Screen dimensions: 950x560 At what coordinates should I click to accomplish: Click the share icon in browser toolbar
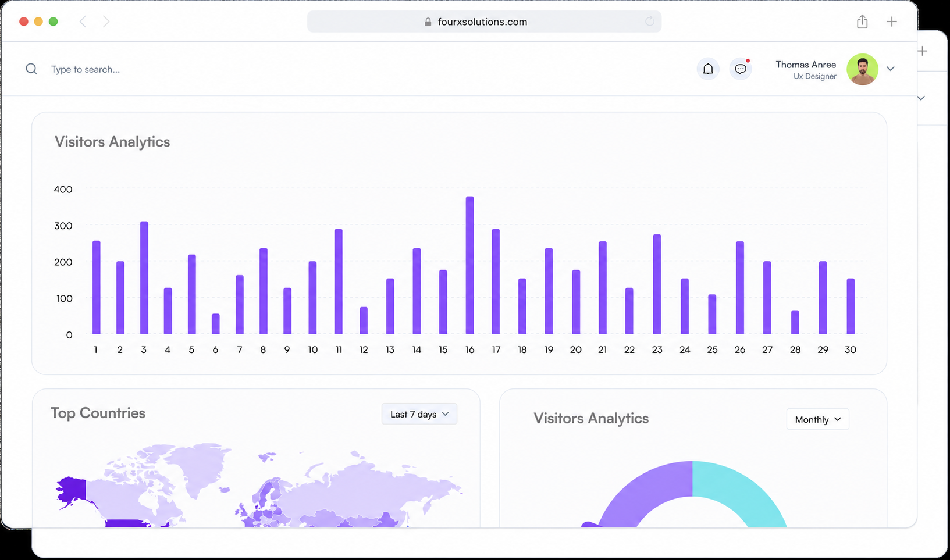point(862,22)
